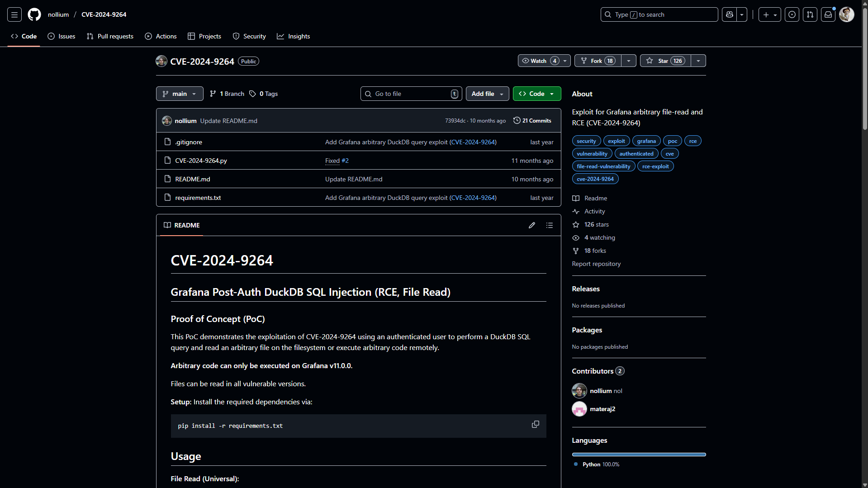Fork this repository
The height and width of the screenshot is (488, 868).
tap(597, 60)
